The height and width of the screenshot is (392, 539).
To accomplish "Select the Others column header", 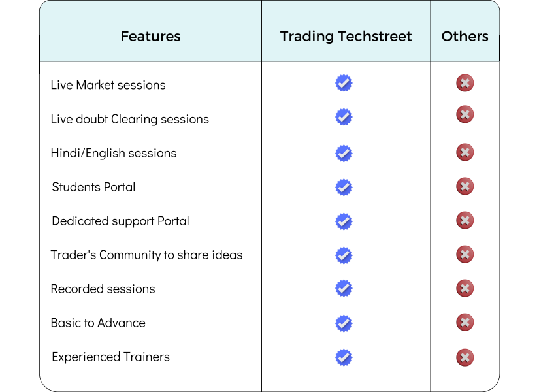I will tap(465, 37).
